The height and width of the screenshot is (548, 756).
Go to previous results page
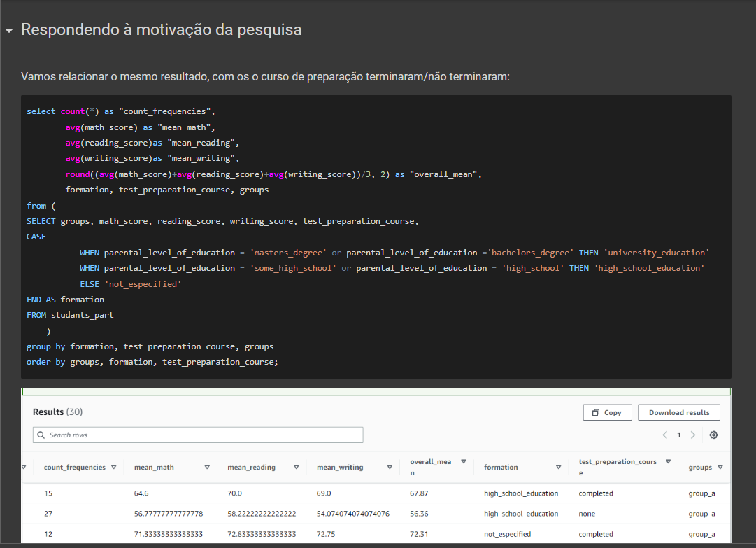point(665,435)
